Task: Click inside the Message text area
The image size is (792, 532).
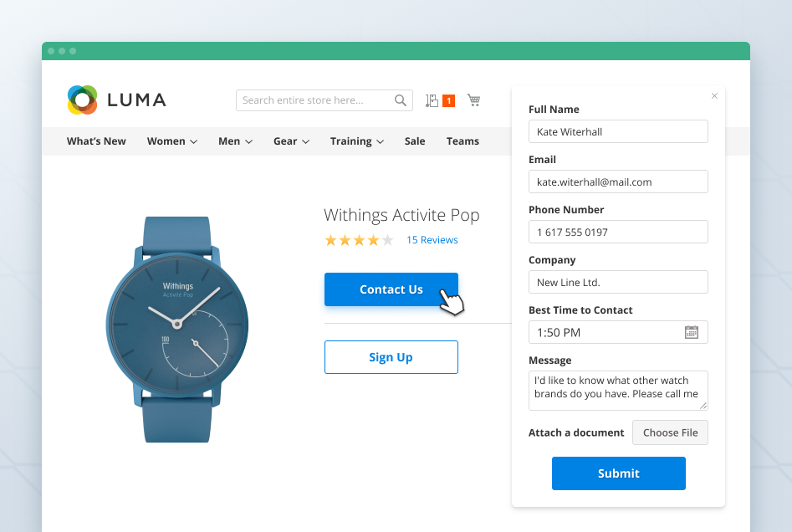Action: (618, 390)
